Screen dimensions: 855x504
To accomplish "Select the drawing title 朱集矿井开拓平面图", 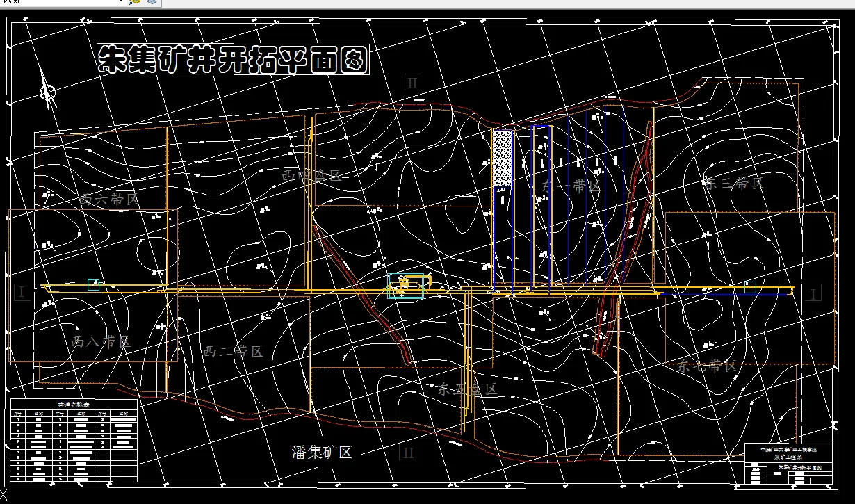I will click(x=233, y=60).
